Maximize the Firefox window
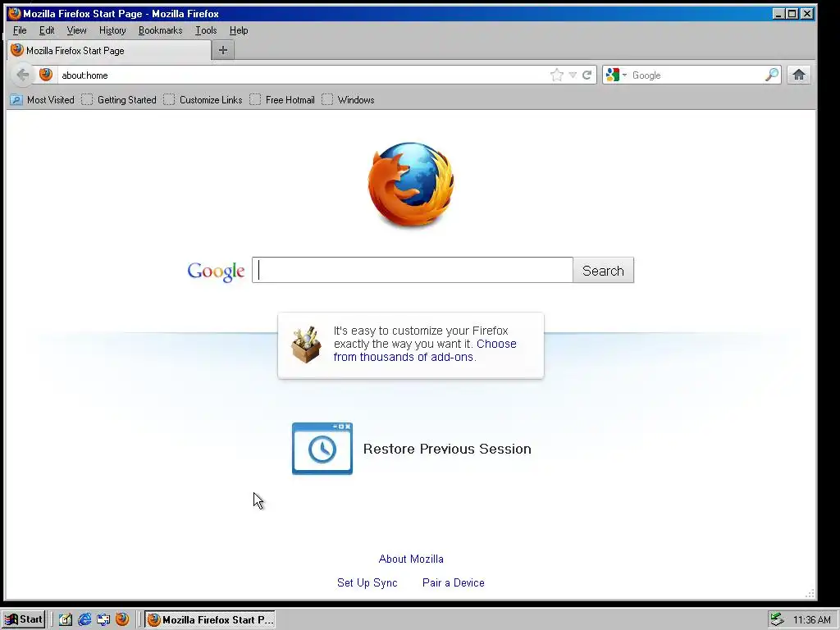 [792, 14]
